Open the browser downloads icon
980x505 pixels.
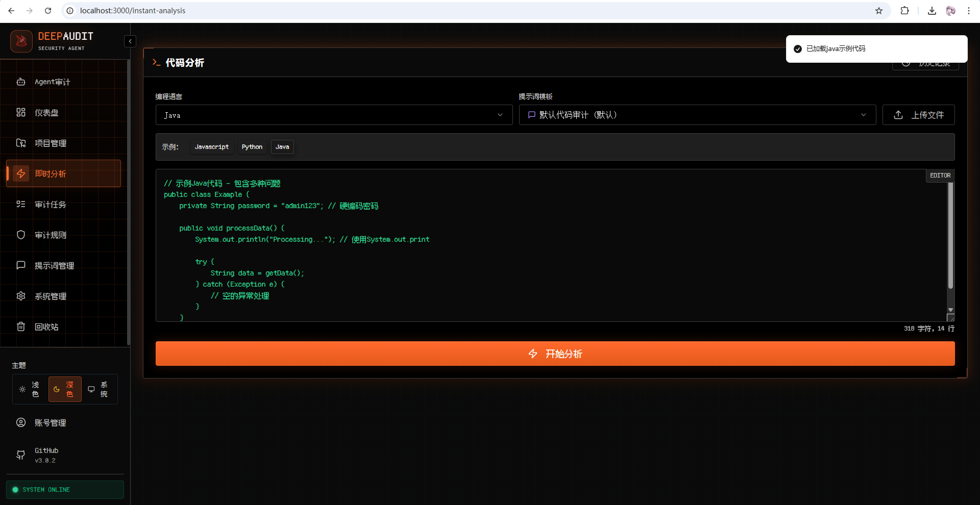click(932, 11)
